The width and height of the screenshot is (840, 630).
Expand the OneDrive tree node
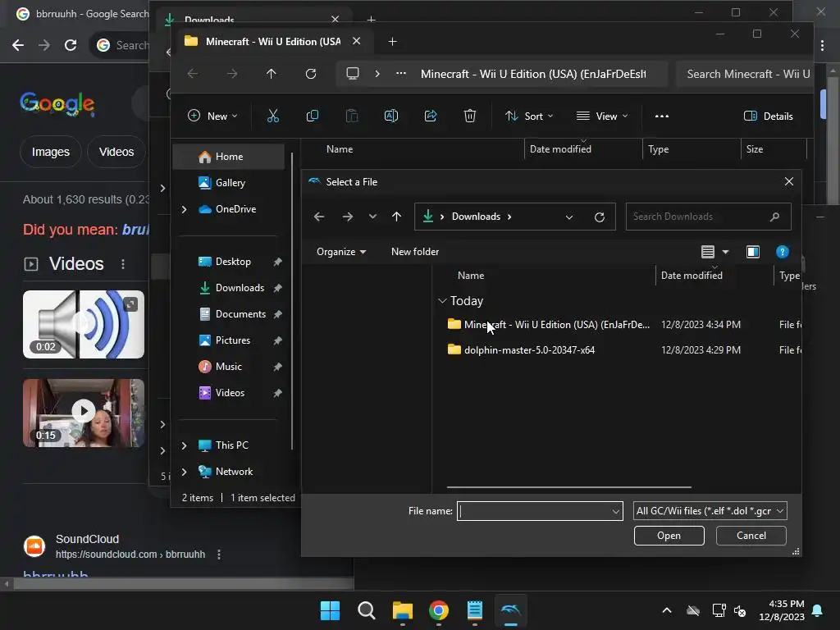(x=184, y=209)
